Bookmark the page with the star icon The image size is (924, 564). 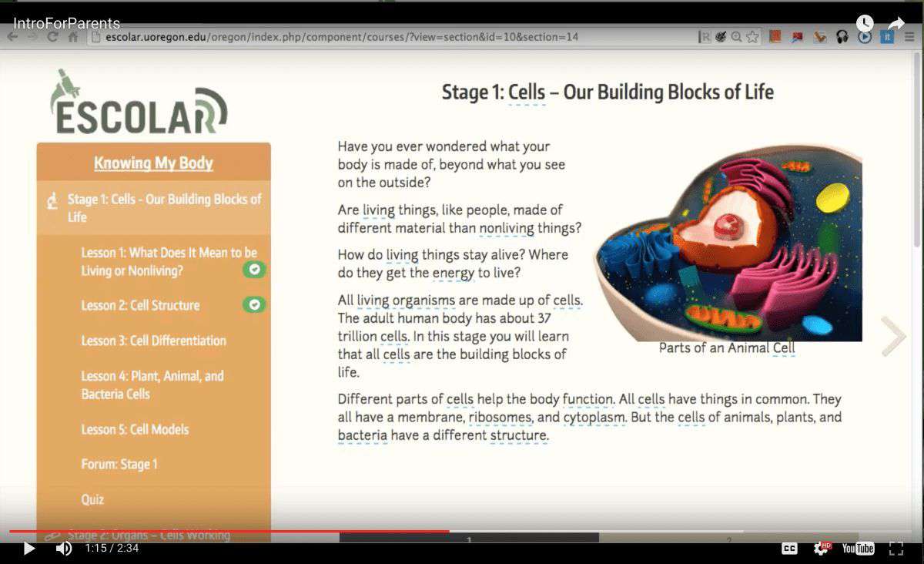coord(752,36)
